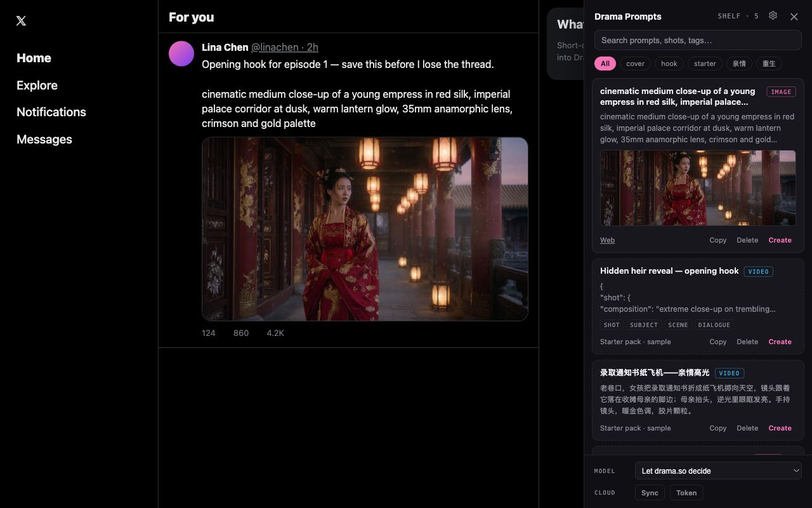Delete the 录取通知书纸飞机 prompt
This screenshot has height=508, width=812.
pyautogui.click(x=747, y=428)
